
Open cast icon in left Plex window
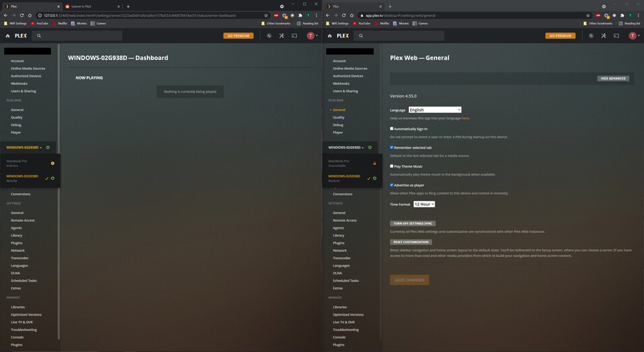coord(294,36)
